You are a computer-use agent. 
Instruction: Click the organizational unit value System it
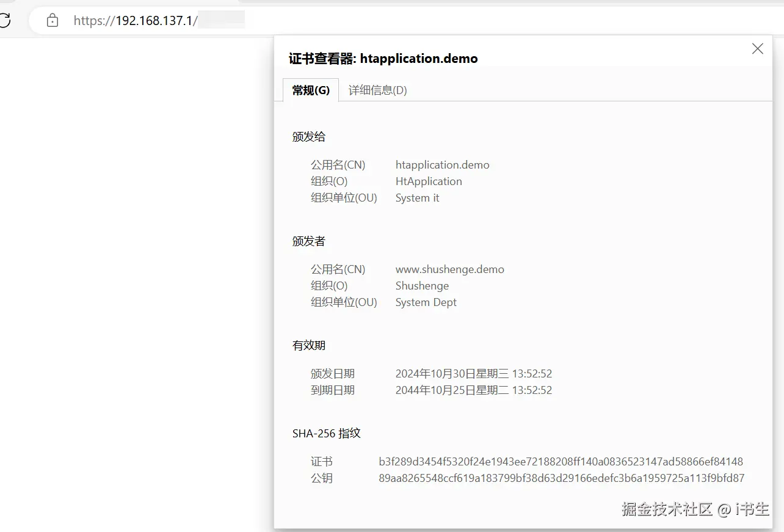pos(418,198)
